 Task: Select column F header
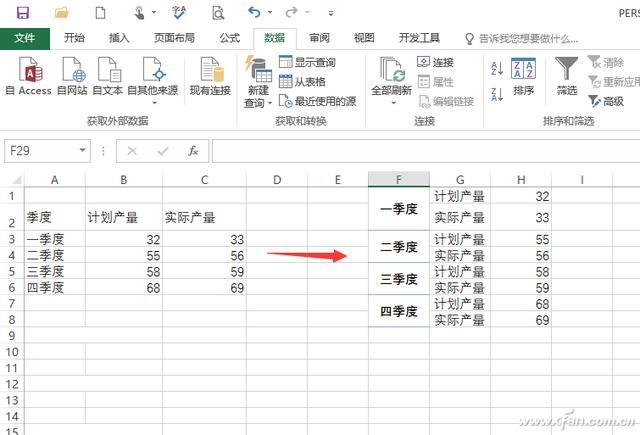click(399, 180)
